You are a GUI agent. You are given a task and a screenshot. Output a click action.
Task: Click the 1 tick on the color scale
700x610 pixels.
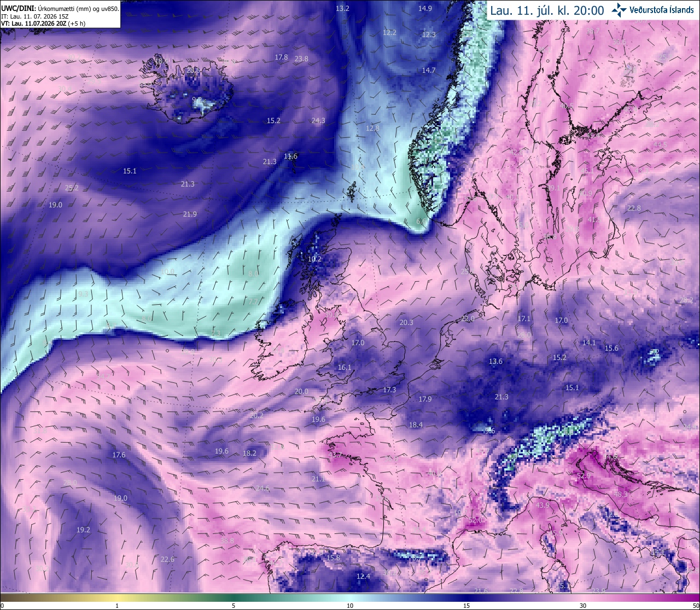click(x=117, y=606)
